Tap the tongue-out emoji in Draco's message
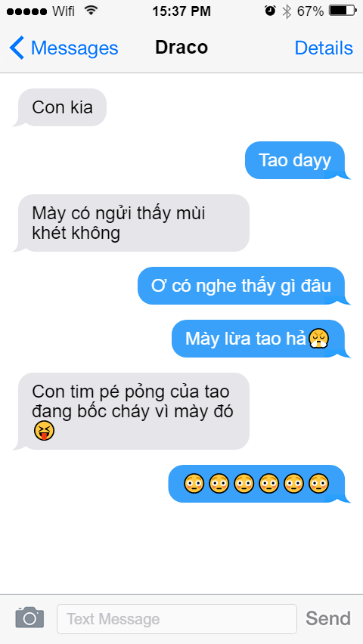Screen dimensions: 363x644 (44, 430)
